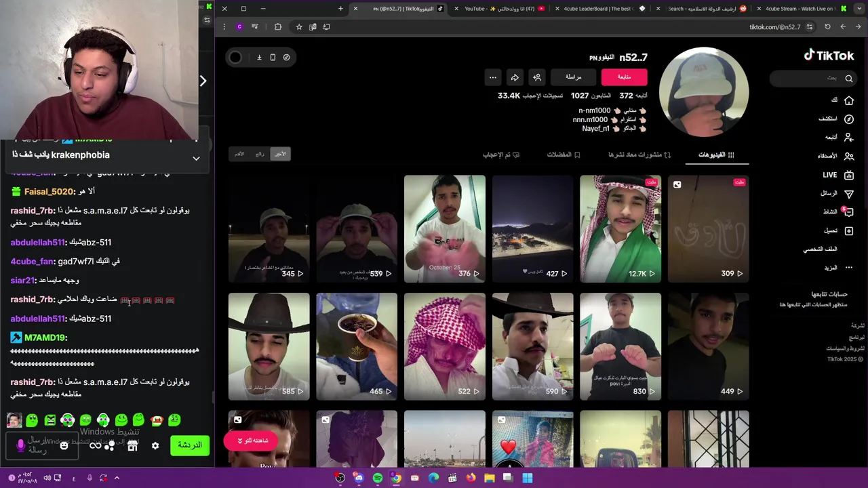Open the browser three-dots menu
This screenshot has width=868, height=488.
point(224,27)
